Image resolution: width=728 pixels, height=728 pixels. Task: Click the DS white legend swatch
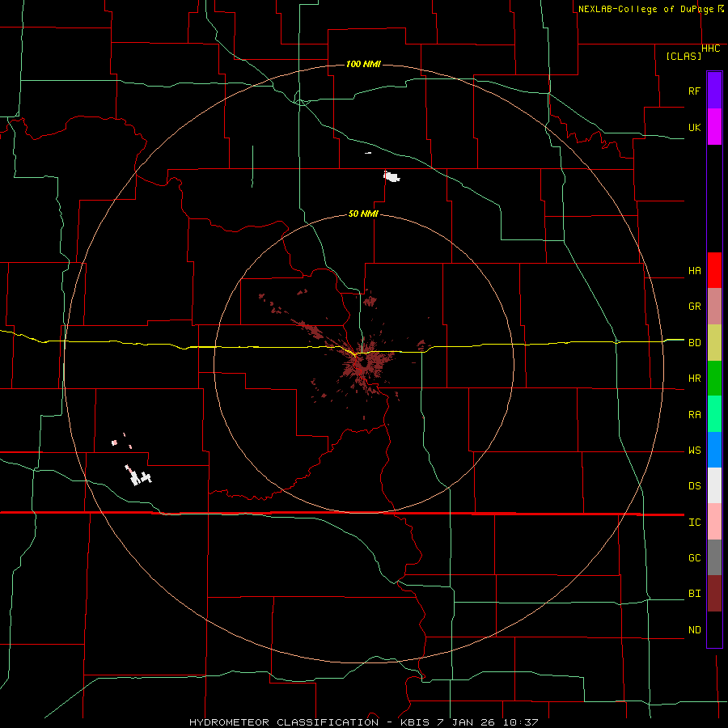point(714,485)
